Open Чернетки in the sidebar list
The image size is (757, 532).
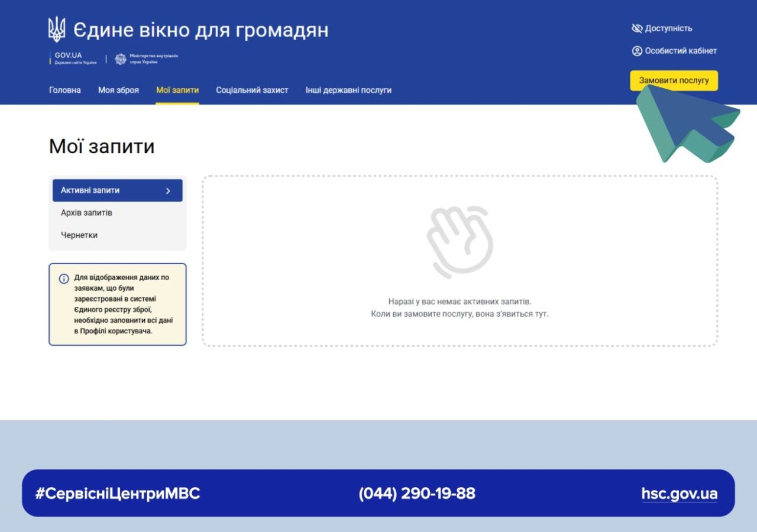coord(79,235)
